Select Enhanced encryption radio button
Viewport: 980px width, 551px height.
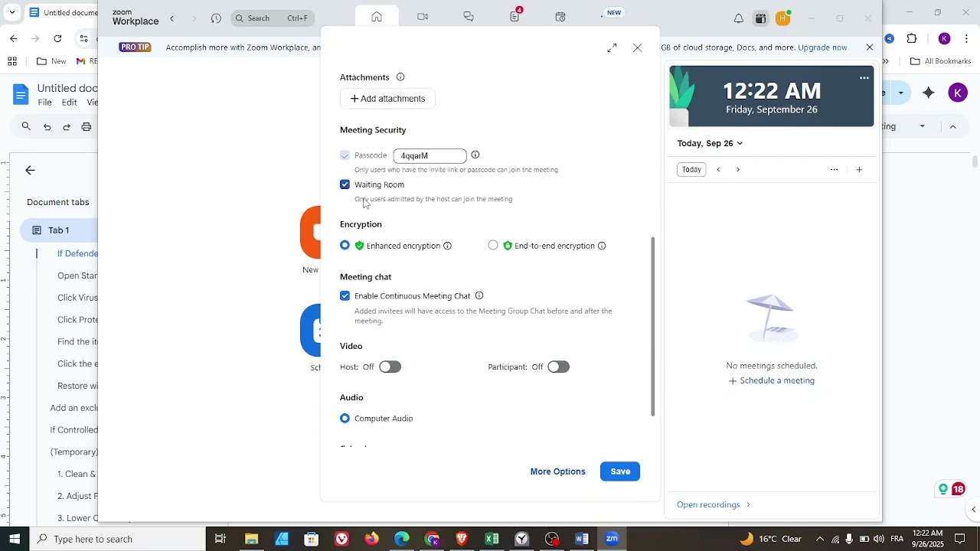[x=345, y=246]
